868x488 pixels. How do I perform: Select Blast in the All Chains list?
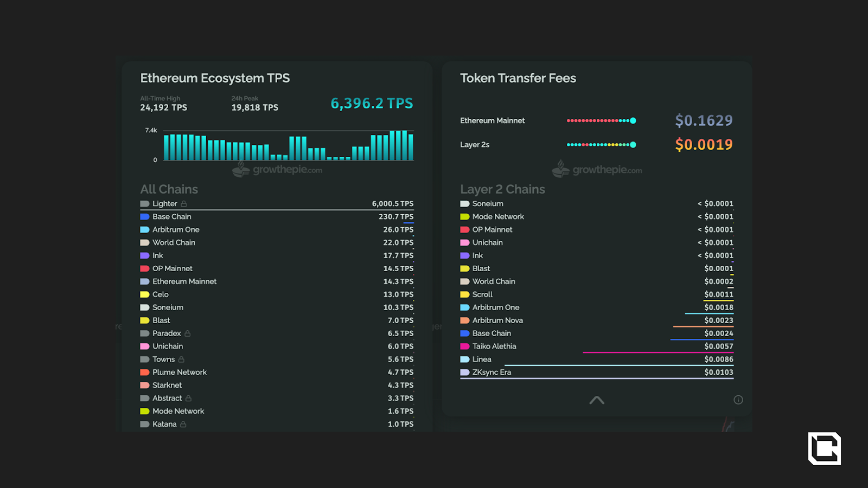pyautogui.click(x=277, y=320)
